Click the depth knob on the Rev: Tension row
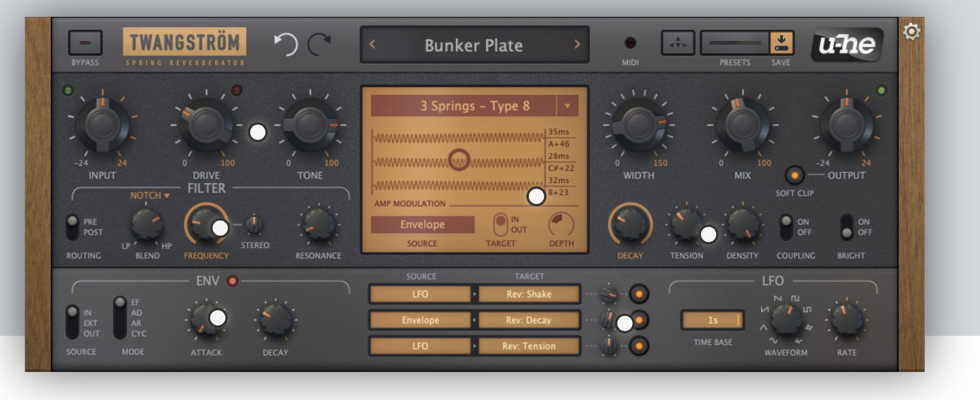This screenshot has width=980, height=400. (609, 346)
